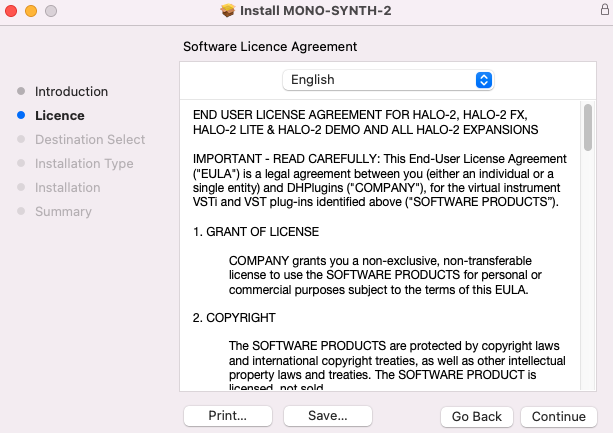The width and height of the screenshot is (613, 433).
Task: Click the 2. COPYRIGHT heading in the licence
Action: click(234, 317)
